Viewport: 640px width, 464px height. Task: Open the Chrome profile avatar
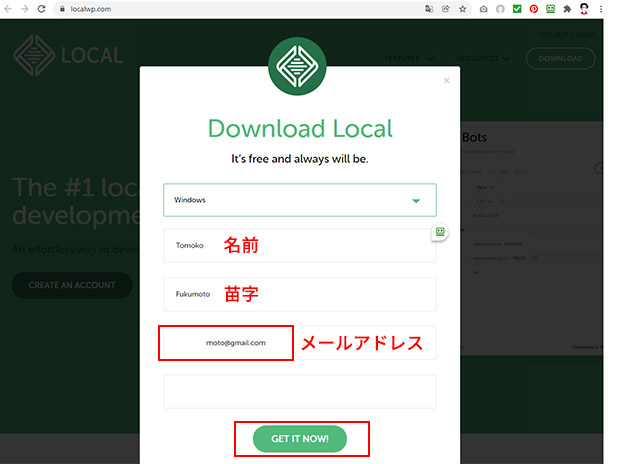(x=584, y=9)
